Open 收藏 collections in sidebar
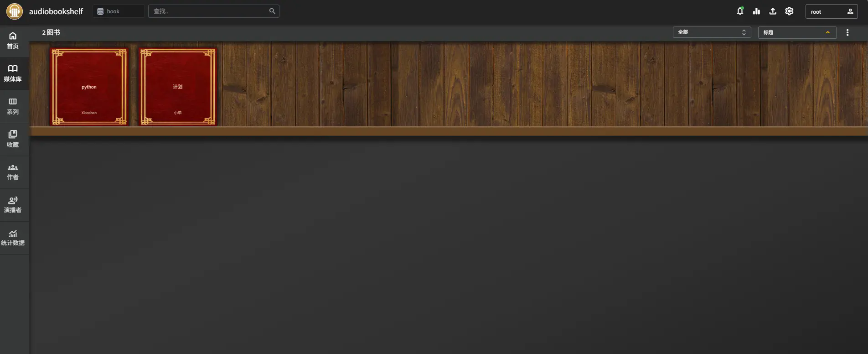The image size is (868, 354). pos(13,139)
